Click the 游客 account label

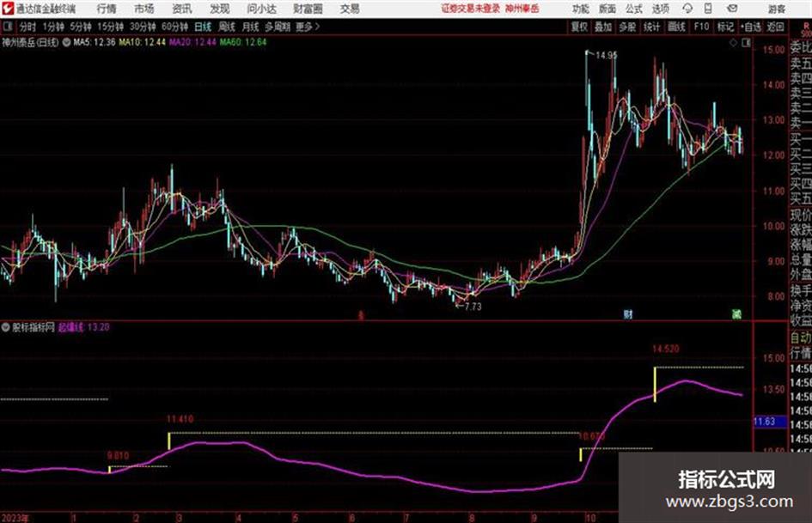(x=776, y=9)
